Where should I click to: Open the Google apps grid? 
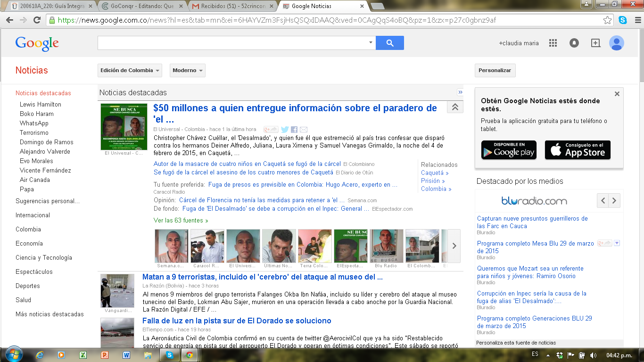pyautogui.click(x=553, y=43)
